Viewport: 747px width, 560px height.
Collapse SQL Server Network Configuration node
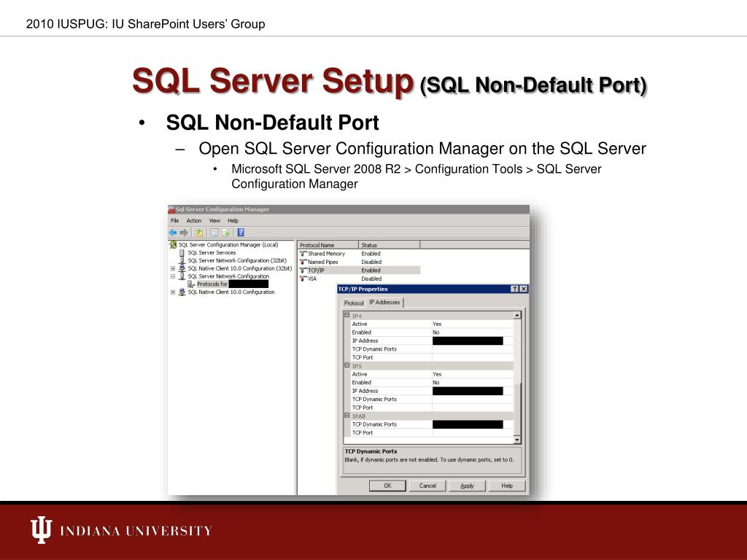click(173, 276)
